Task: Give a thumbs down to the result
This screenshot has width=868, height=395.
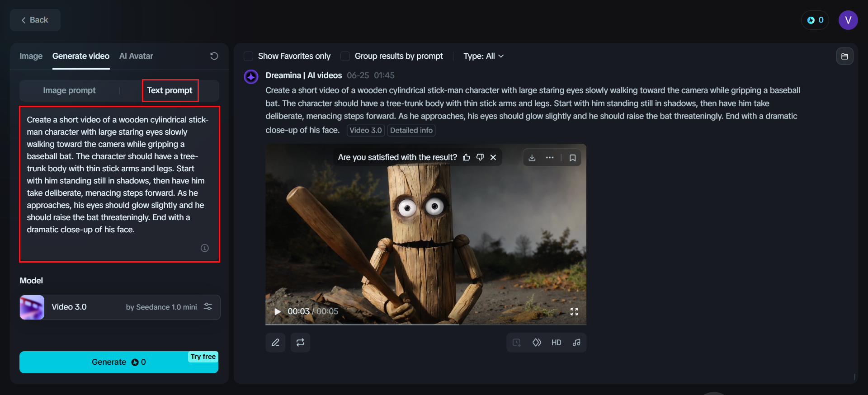Action: point(480,157)
